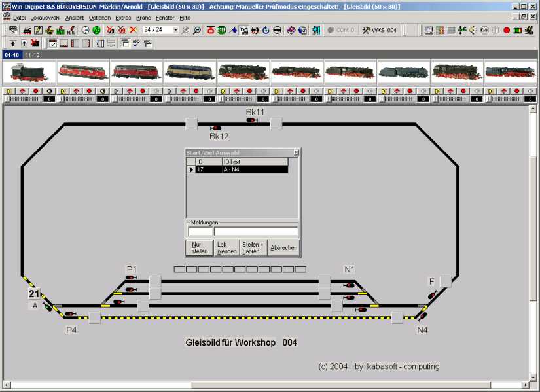
Task: Click the clock icon in the toolbar
Action: (x=85, y=30)
